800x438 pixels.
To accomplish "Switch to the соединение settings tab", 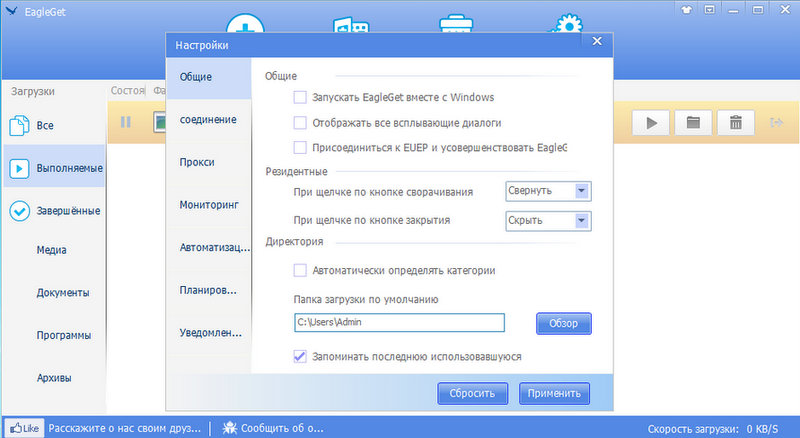I will tap(209, 119).
